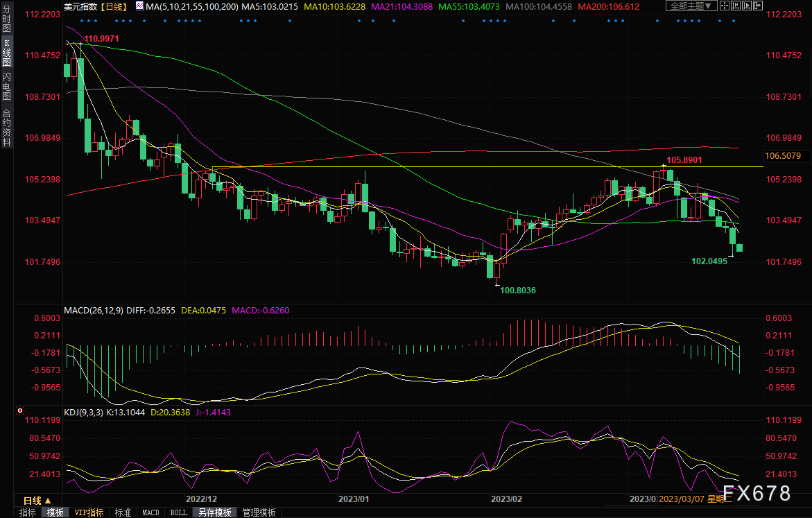Click the red alert marker icon beside KDJ
This screenshot has height=518, width=812.
click(x=20, y=411)
